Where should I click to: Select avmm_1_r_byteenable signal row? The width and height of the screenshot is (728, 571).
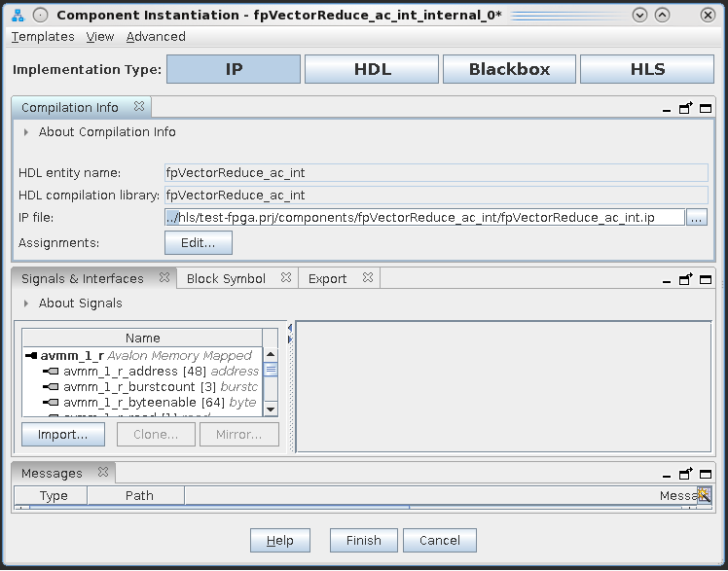click(x=142, y=402)
